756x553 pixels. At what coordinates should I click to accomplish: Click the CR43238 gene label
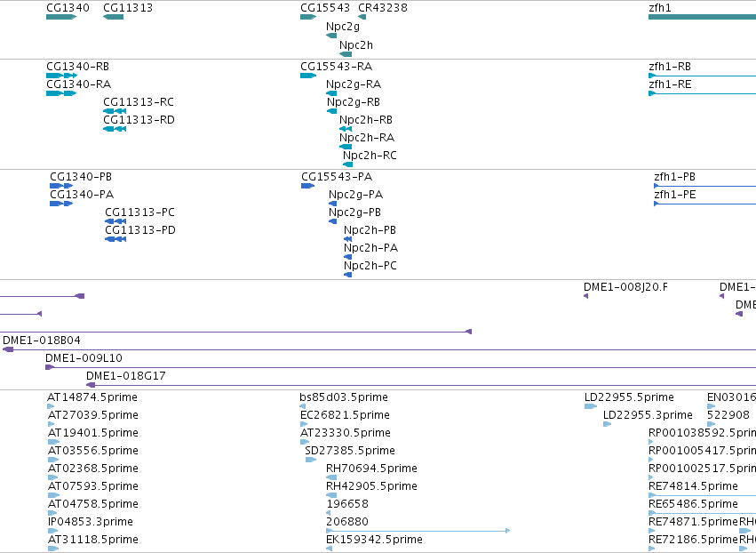pyautogui.click(x=383, y=8)
